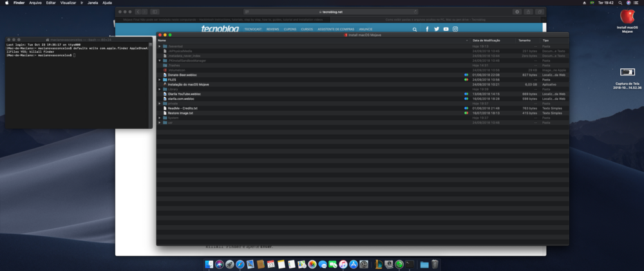Expand the System folder in list

(160, 118)
